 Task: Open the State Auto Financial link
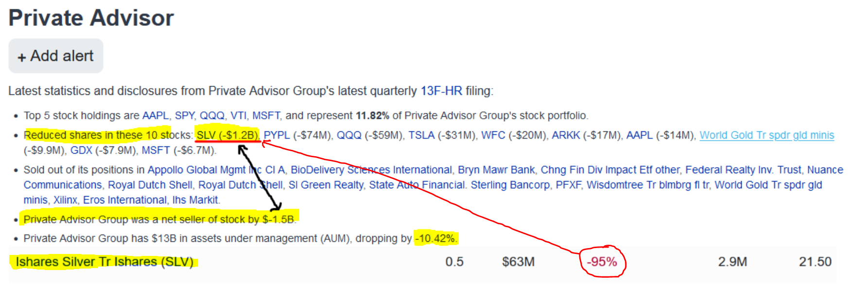click(x=417, y=185)
